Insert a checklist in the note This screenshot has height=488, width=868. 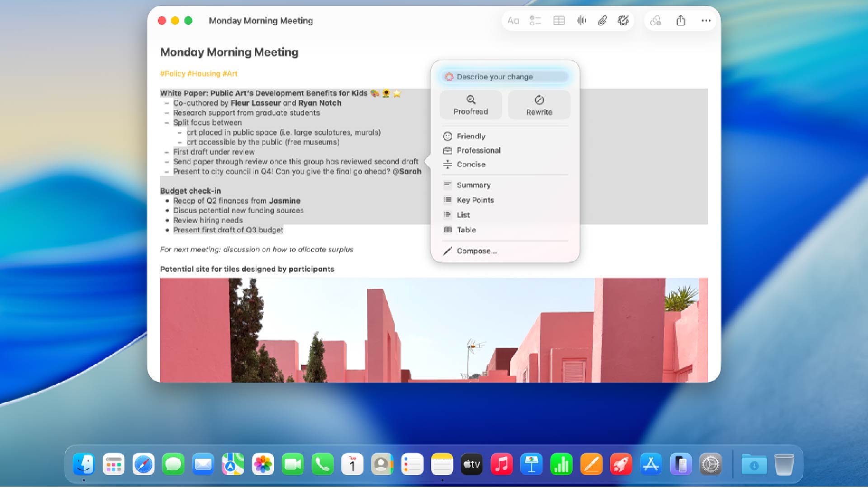pyautogui.click(x=536, y=20)
